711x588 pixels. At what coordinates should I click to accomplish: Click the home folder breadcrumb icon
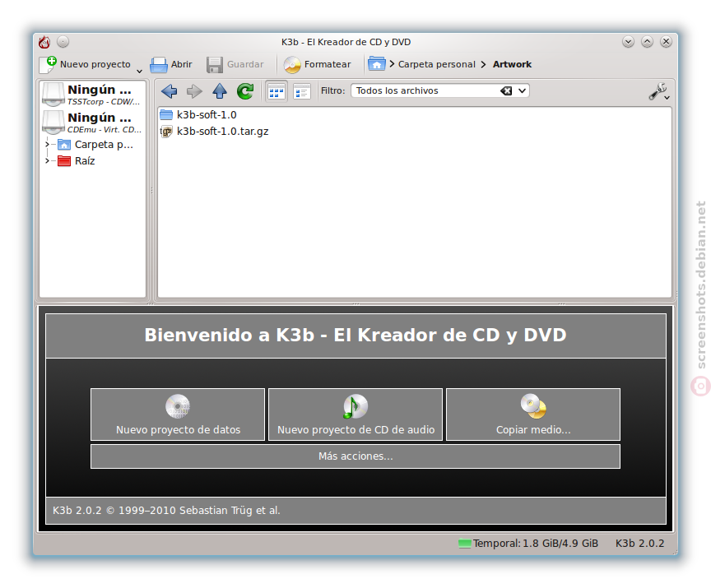[376, 64]
